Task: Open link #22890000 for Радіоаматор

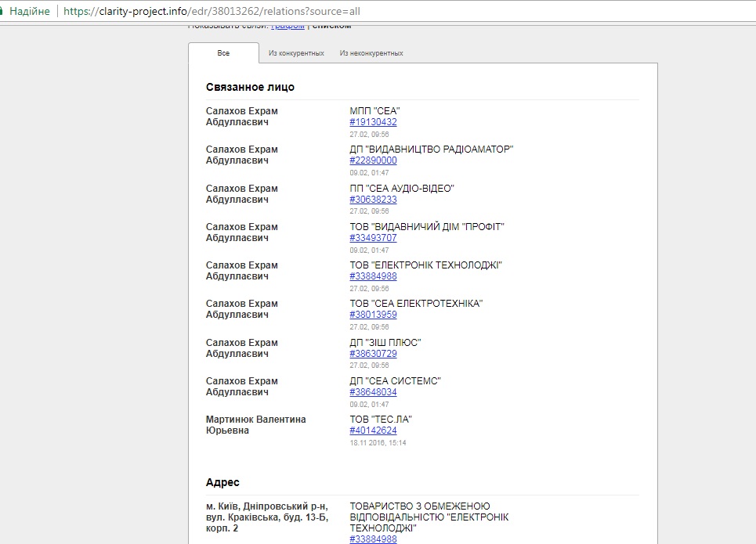Action: tap(373, 160)
